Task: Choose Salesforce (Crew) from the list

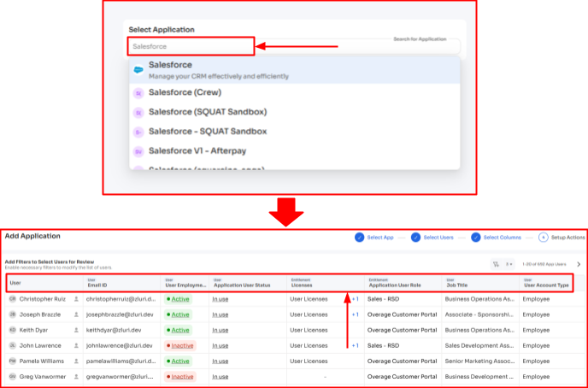Action: [x=294, y=92]
